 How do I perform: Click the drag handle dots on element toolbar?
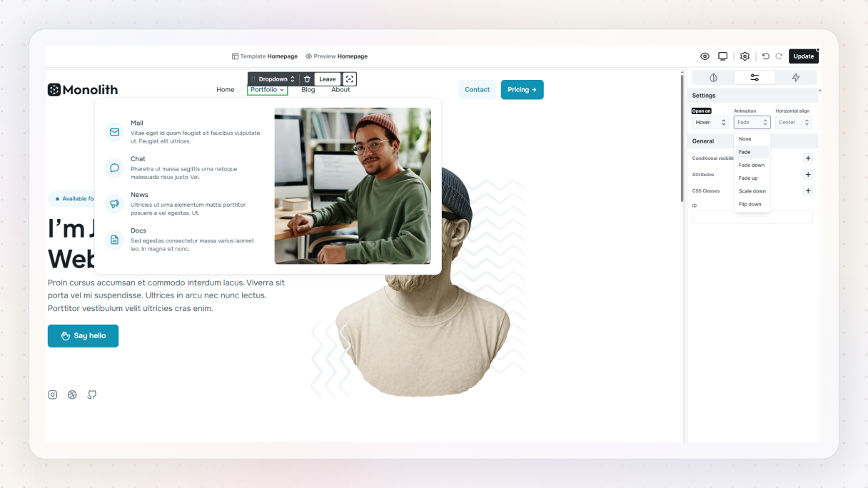253,79
